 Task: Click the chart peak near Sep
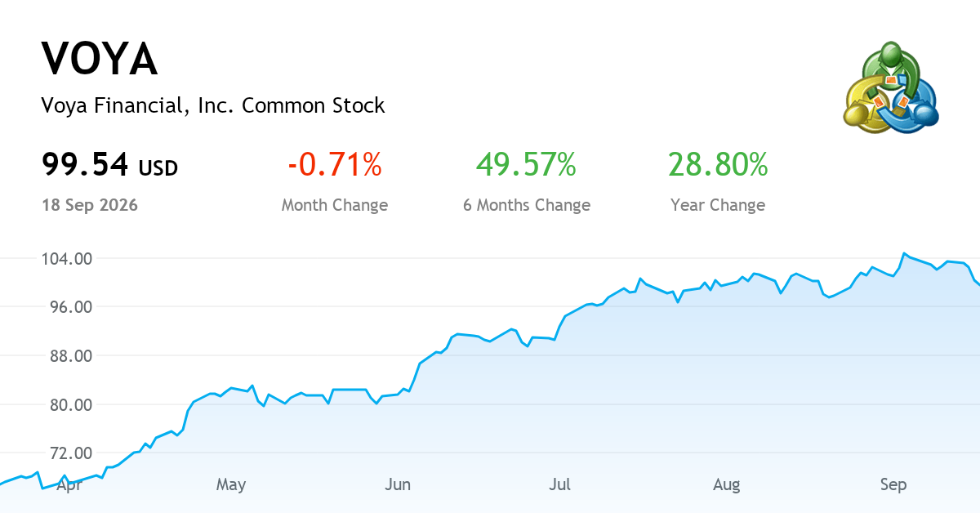pos(904,253)
